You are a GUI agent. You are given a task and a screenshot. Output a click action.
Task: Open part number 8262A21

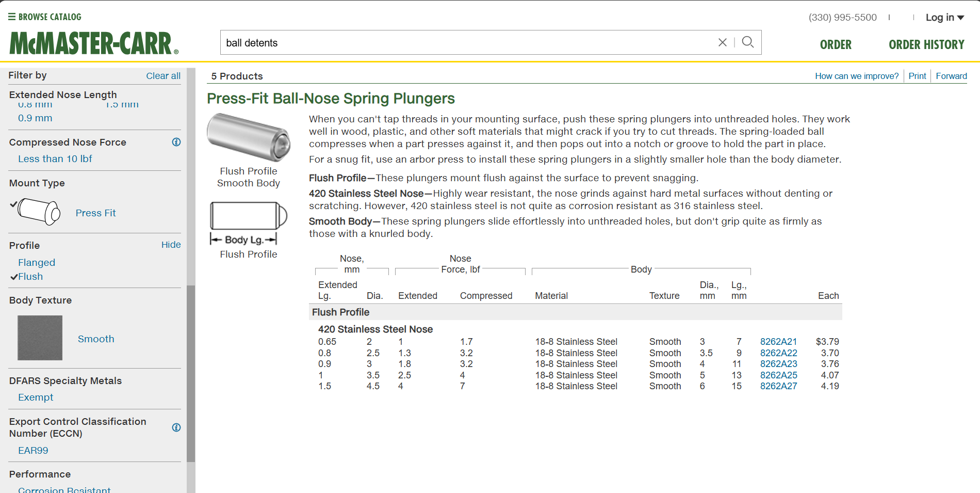coord(778,342)
